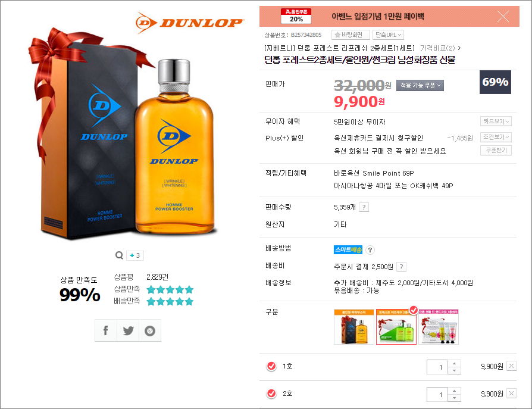Viewport: 532px width, 409px height.
Task: Expand the 적용 가능 쿠폰 dropdown
Action: (420, 85)
